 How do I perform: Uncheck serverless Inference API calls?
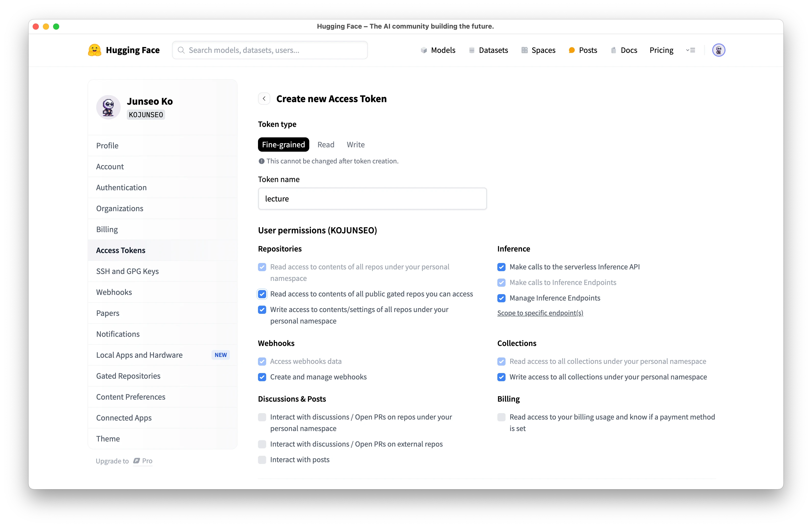point(501,267)
